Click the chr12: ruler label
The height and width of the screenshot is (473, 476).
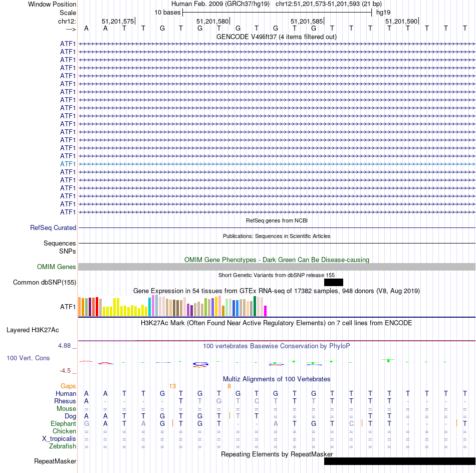pyautogui.click(x=67, y=21)
